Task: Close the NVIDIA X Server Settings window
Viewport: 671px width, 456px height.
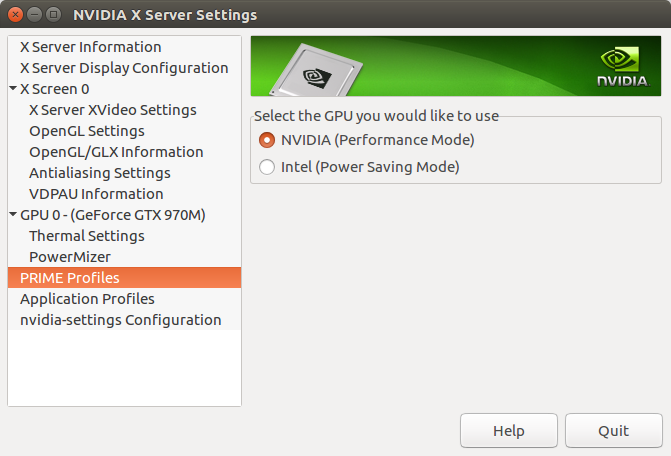Action: click(13, 14)
